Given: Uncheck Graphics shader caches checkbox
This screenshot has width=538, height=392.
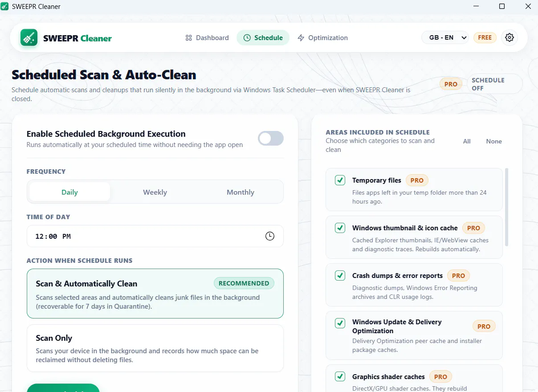Looking at the screenshot, I should point(340,376).
